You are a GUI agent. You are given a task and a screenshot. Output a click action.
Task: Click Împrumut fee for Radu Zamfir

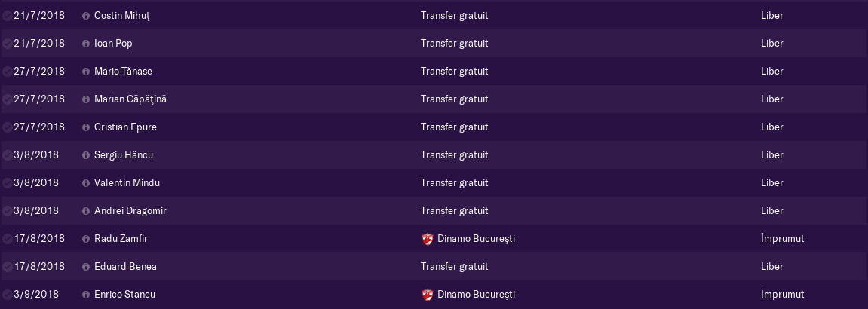[x=782, y=239]
